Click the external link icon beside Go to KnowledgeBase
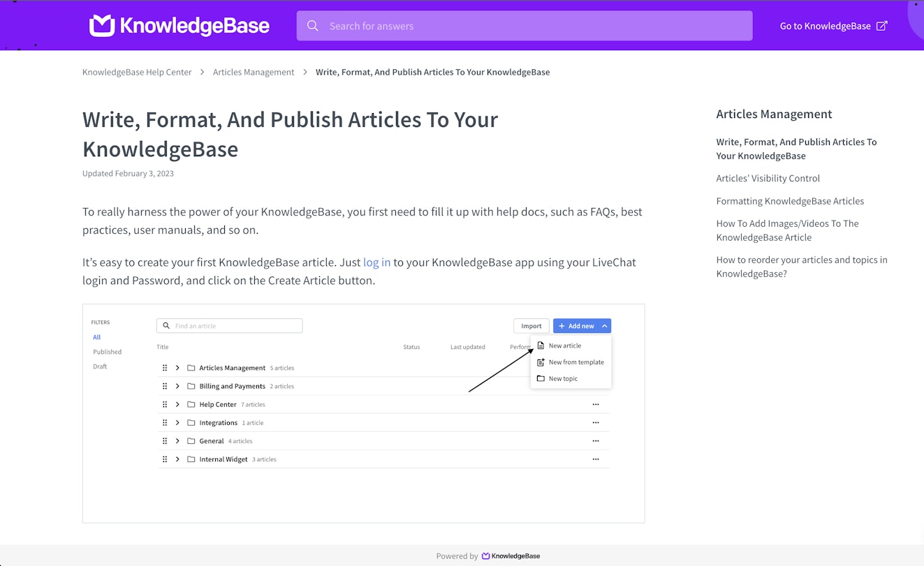The height and width of the screenshot is (566, 924). [x=882, y=26]
